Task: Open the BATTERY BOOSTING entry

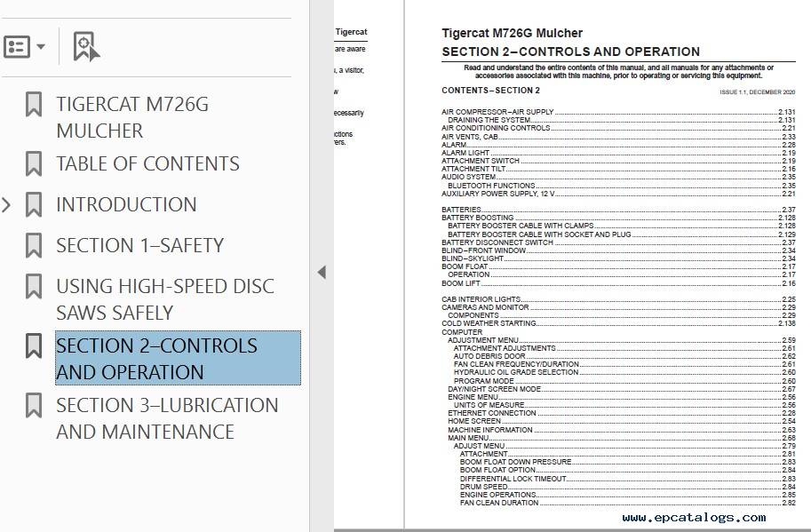Action: pos(618,218)
